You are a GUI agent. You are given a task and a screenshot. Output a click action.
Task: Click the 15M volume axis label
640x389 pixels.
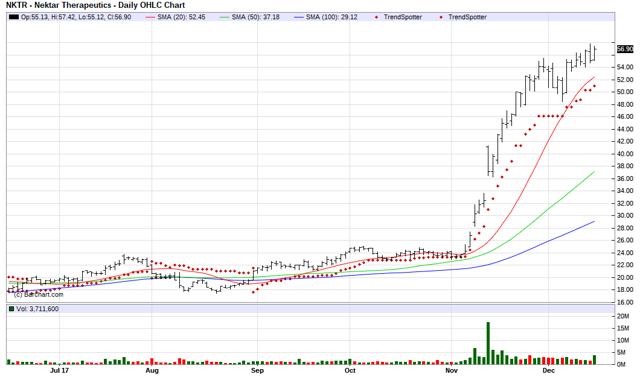click(x=623, y=329)
